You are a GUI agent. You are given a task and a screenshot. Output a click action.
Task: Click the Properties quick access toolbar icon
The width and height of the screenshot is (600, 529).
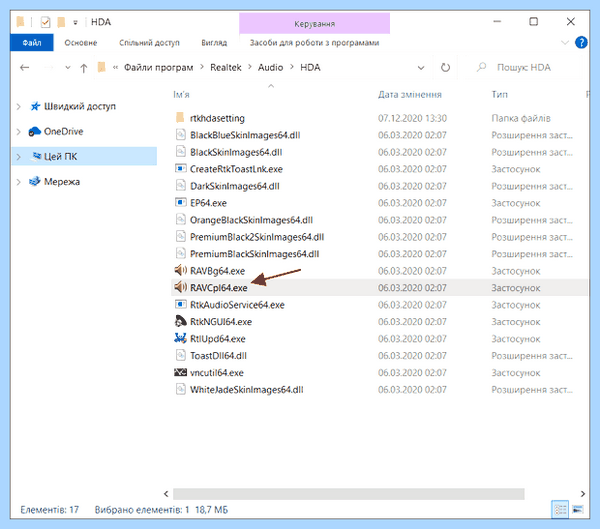pyautogui.click(x=45, y=22)
